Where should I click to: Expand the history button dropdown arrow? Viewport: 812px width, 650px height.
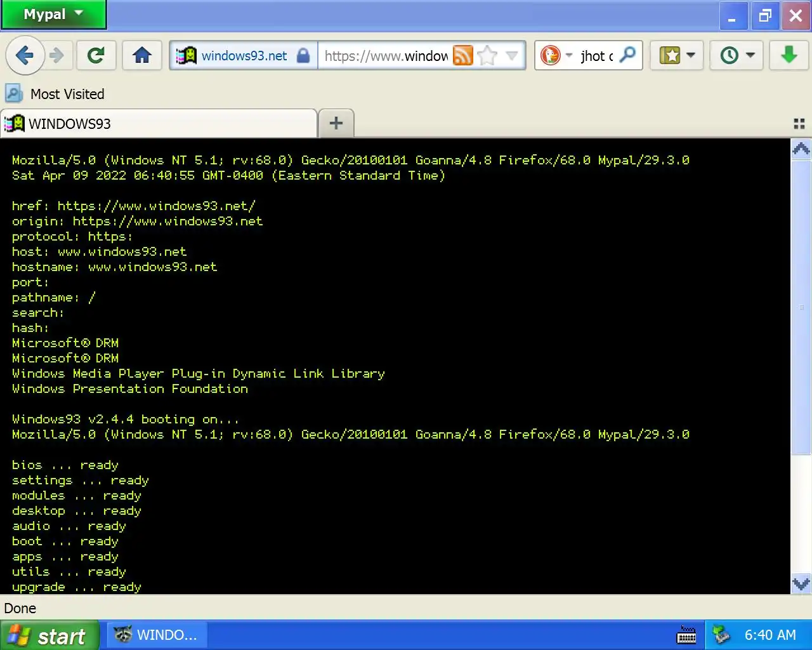click(750, 56)
